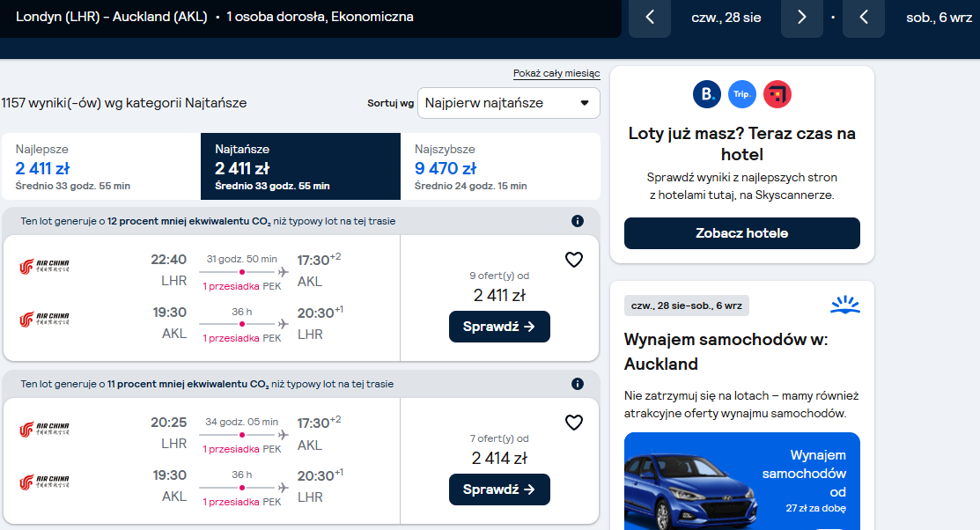Image resolution: width=980 pixels, height=530 pixels.
Task: Select the Najlepsze tab
Action: click(x=100, y=166)
